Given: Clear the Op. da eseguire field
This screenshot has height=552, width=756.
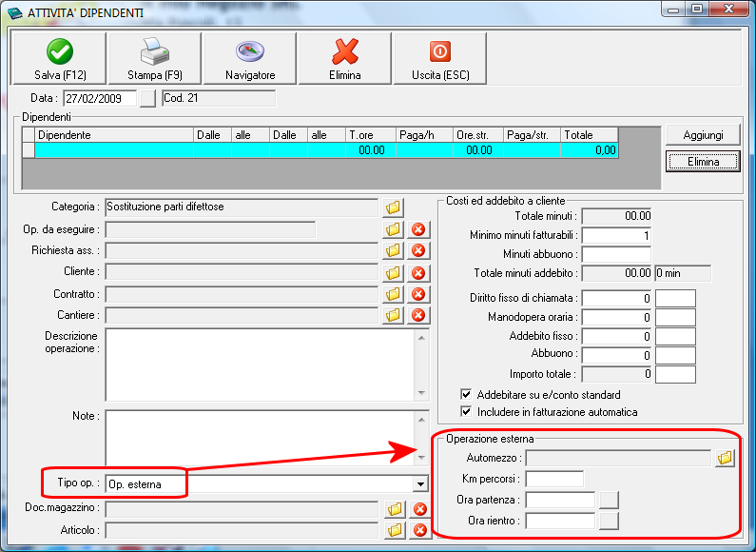Looking at the screenshot, I should (x=418, y=229).
